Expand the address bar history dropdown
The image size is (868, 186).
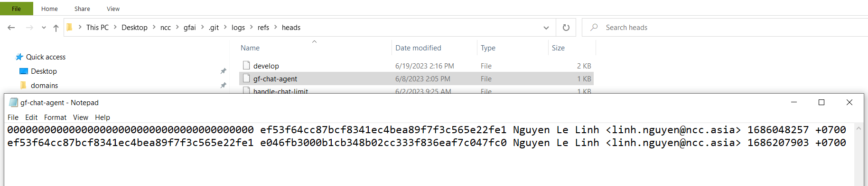pyautogui.click(x=546, y=28)
